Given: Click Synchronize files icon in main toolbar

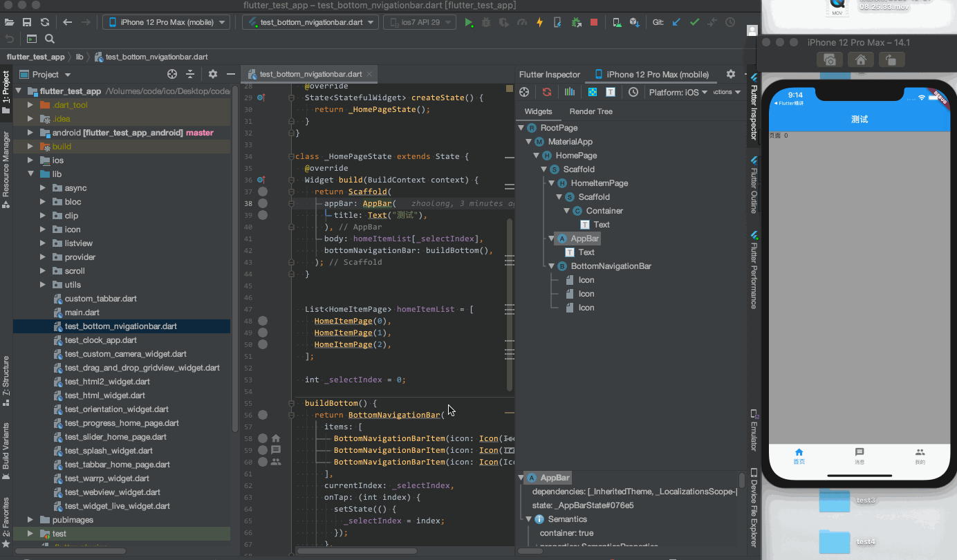Looking at the screenshot, I should tap(45, 22).
